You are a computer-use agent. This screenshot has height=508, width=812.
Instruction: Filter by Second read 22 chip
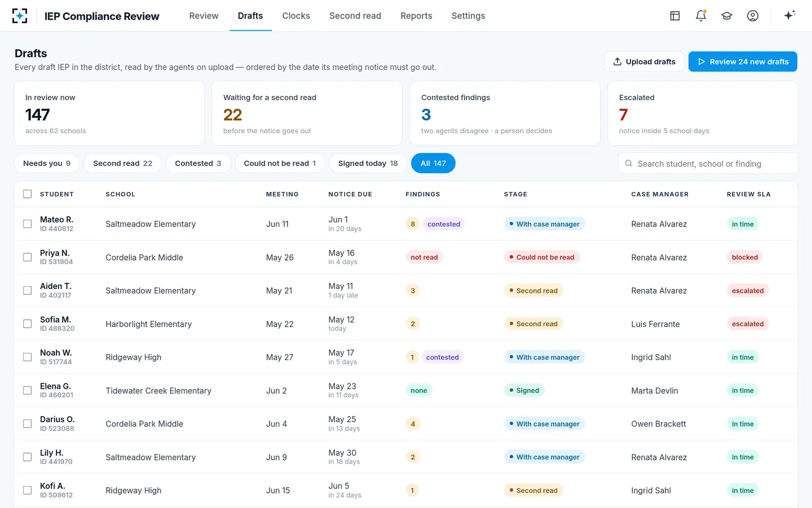pos(122,163)
